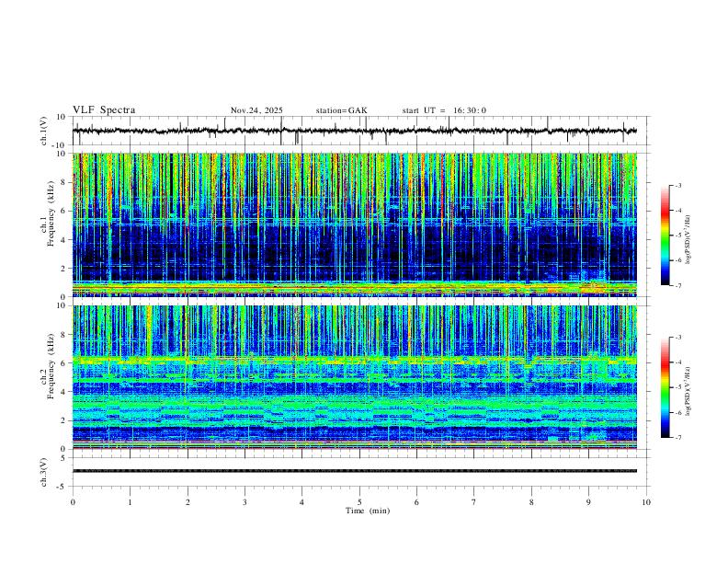Click the ch.2 spectrogram panel
The width and height of the screenshot is (728, 563).
355,377
